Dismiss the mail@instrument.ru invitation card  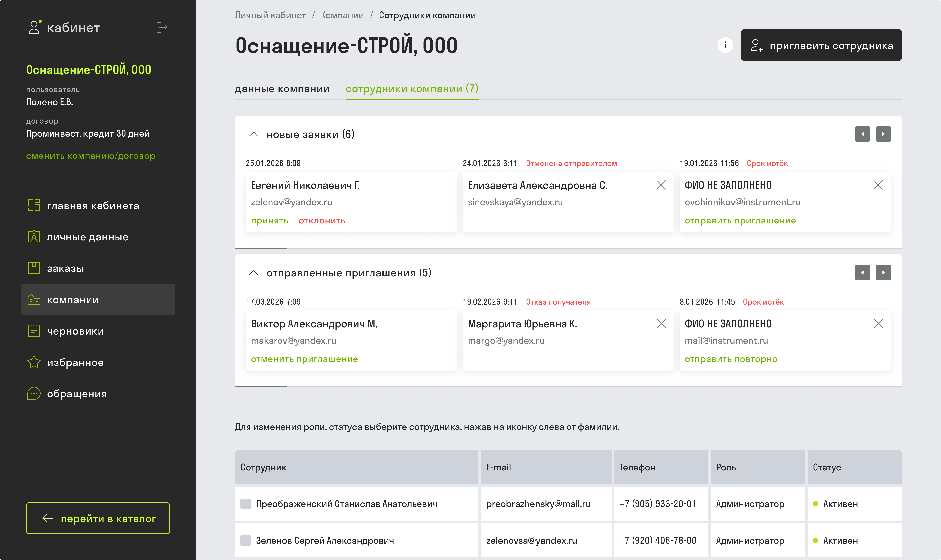point(878,323)
